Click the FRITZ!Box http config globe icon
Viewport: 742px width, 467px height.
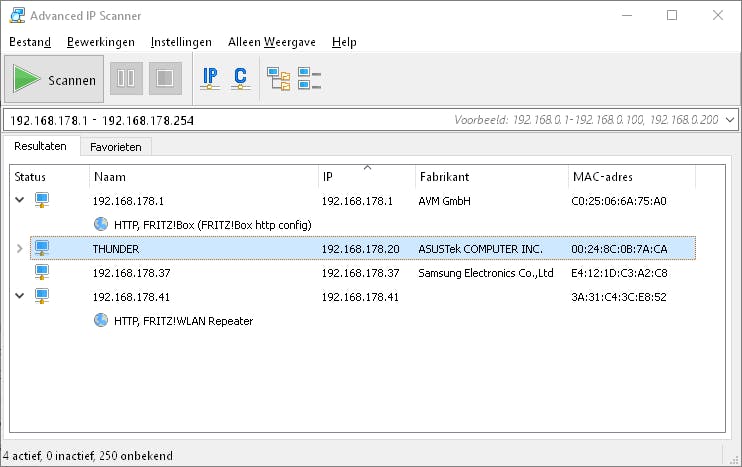pyautogui.click(x=101, y=224)
